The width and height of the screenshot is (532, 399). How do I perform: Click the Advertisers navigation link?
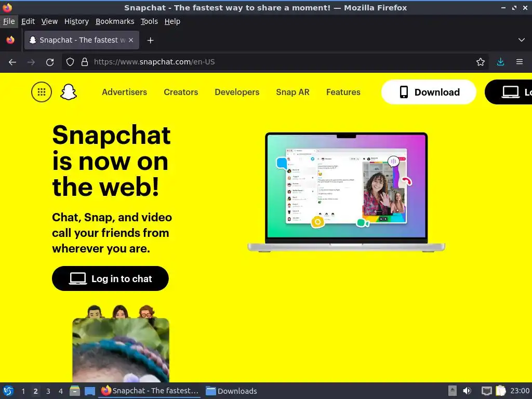click(x=125, y=92)
